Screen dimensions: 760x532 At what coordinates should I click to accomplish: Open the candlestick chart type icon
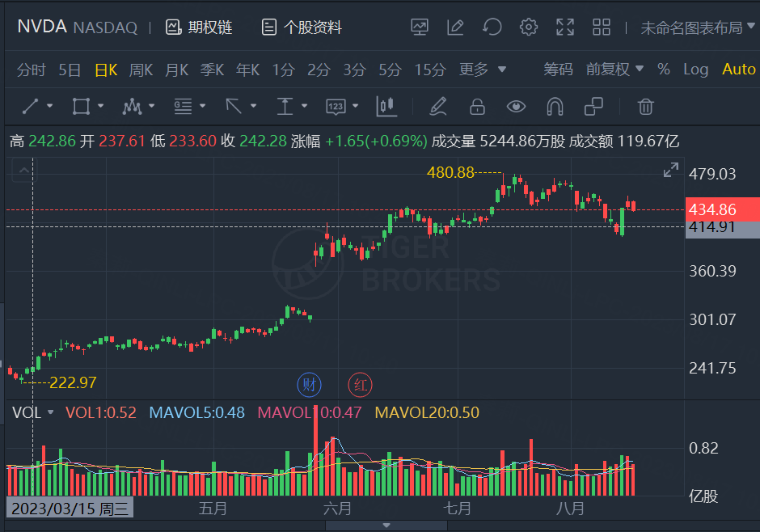click(x=386, y=106)
